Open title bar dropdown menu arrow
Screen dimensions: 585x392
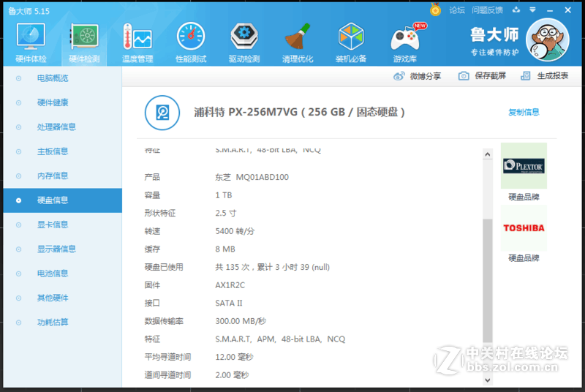533,10
